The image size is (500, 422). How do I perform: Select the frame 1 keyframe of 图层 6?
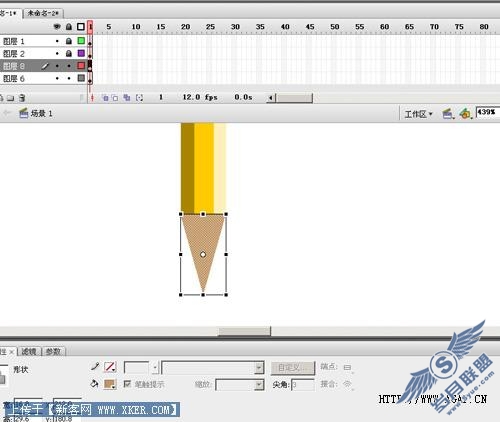tap(90, 79)
